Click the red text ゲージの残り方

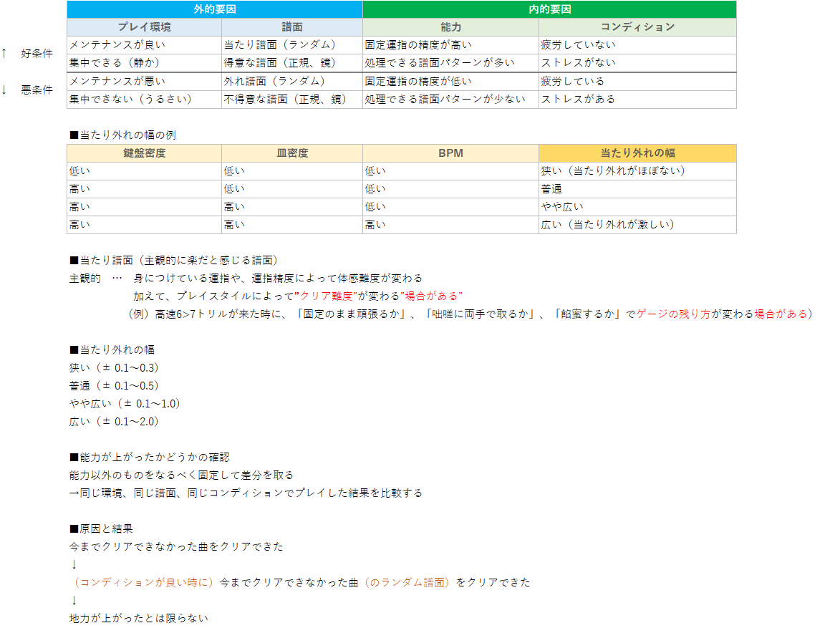tap(673, 314)
